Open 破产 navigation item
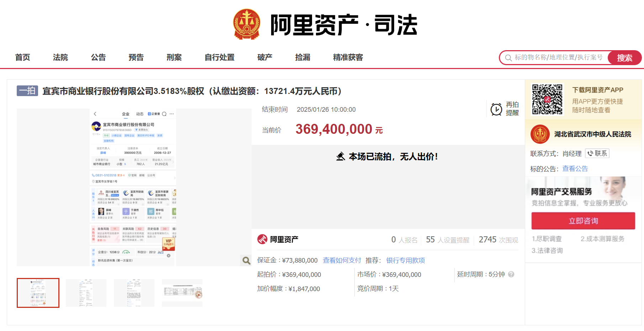Viewport: 644px width, 331px height. click(265, 57)
